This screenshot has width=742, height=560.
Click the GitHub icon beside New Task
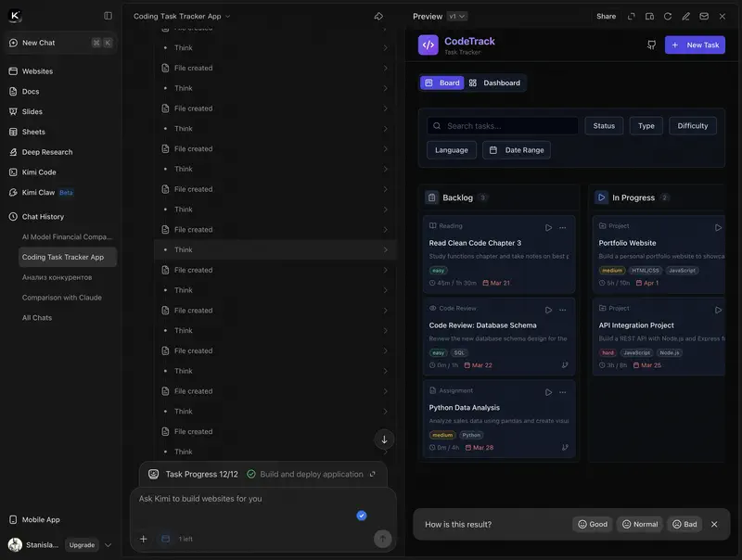(651, 45)
